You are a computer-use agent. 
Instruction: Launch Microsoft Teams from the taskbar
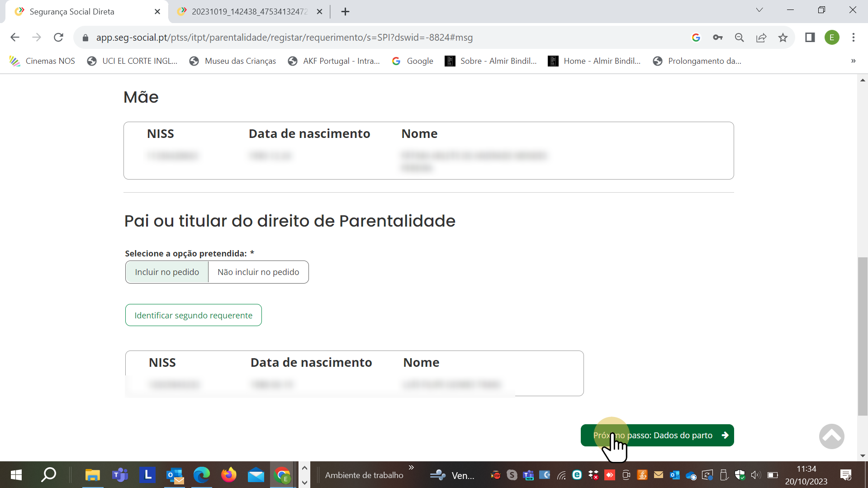pyautogui.click(x=120, y=475)
